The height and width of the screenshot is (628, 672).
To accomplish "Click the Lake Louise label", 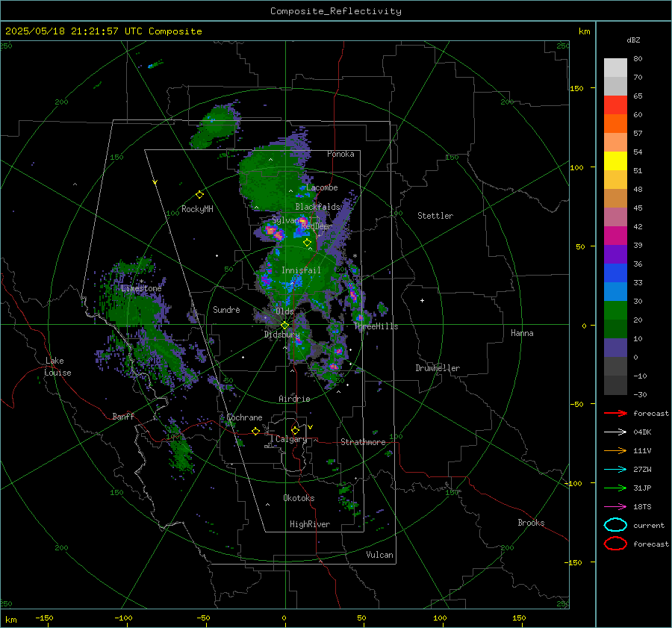I will (57, 367).
